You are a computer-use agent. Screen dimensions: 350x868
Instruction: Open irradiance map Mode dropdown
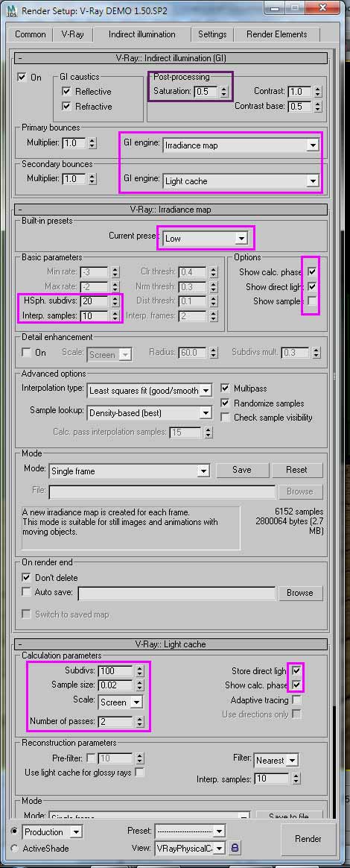[129, 471]
